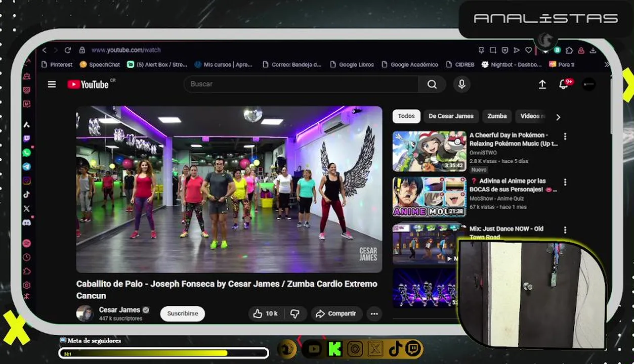The height and width of the screenshot is (364, 634).
Task: Open Instagram in the Opera sidebar
Action: [27, 180]
